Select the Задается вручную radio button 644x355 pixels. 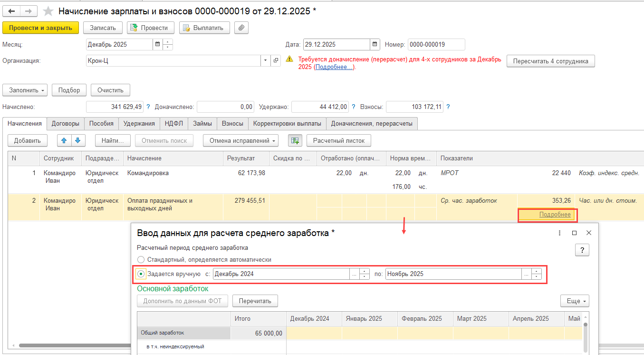[x=141, y=274]
